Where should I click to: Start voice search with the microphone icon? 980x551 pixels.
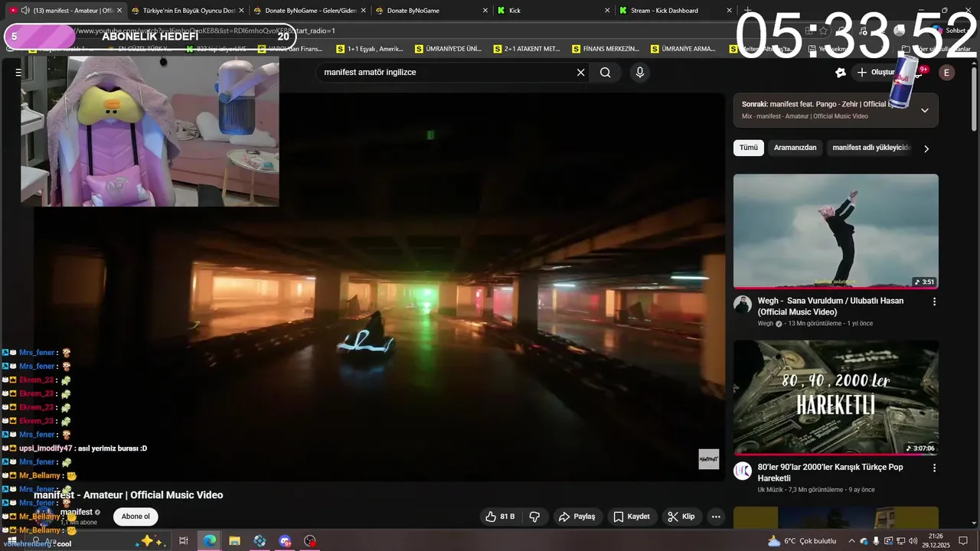point(640,73)
